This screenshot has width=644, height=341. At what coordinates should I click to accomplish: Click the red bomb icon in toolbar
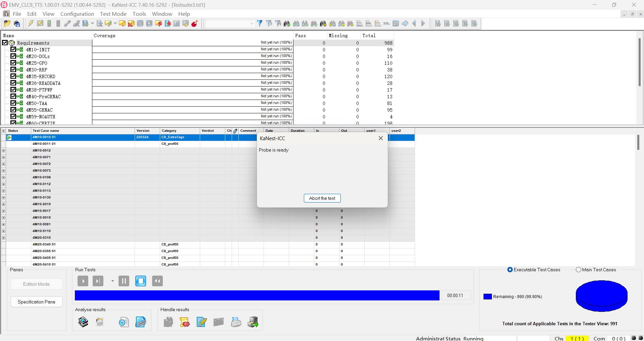[194, 23]
